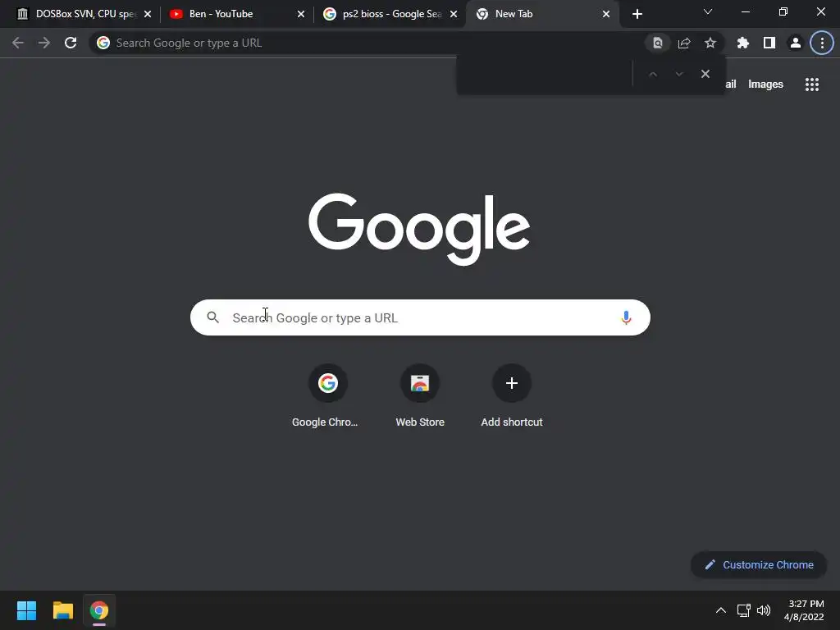Close the Ben - YouTube tab
The width and height of the screenshot is (840, 630).
coord(301,15)
